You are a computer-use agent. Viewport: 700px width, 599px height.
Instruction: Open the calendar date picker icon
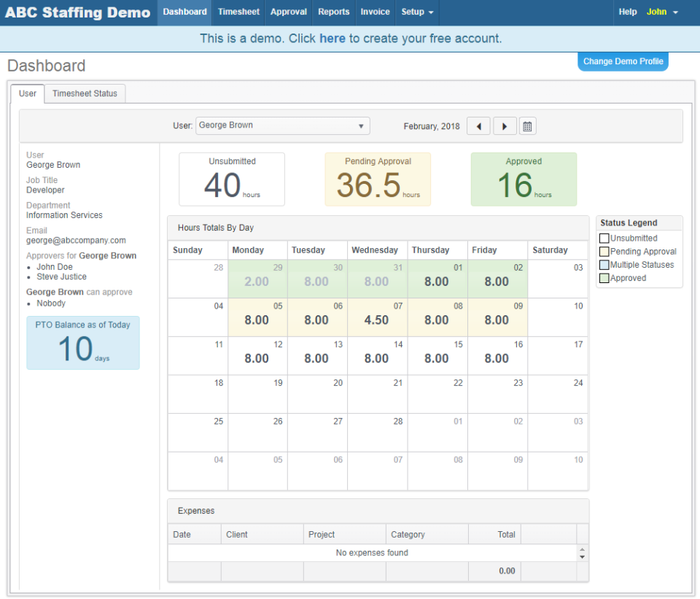pyautogui.click(x=527, y=125)
